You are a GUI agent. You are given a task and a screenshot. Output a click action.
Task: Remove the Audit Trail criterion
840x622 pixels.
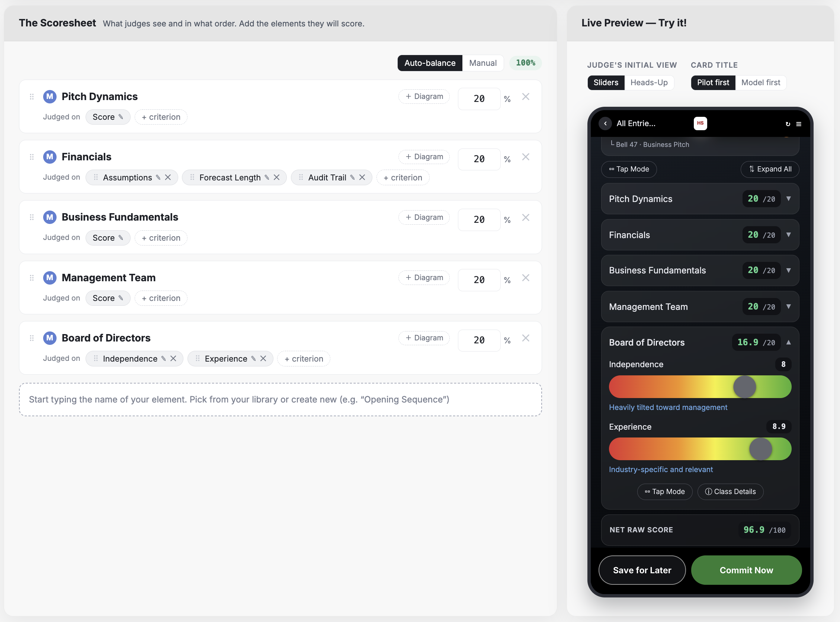pos(362,177)
